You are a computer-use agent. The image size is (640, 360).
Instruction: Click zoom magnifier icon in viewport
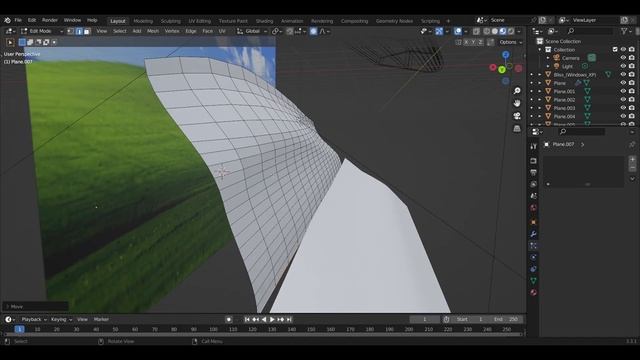[x=517, y=91]
